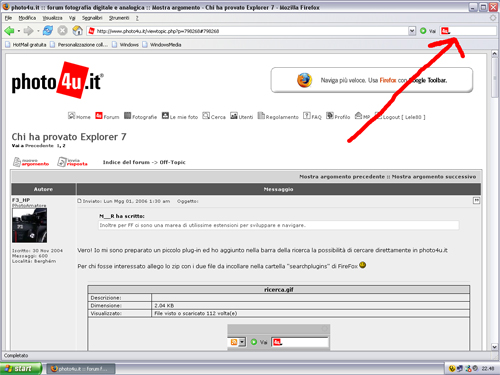Click the 4u search engine icon in search bar
500x375 pixels.
coord(445,31)
